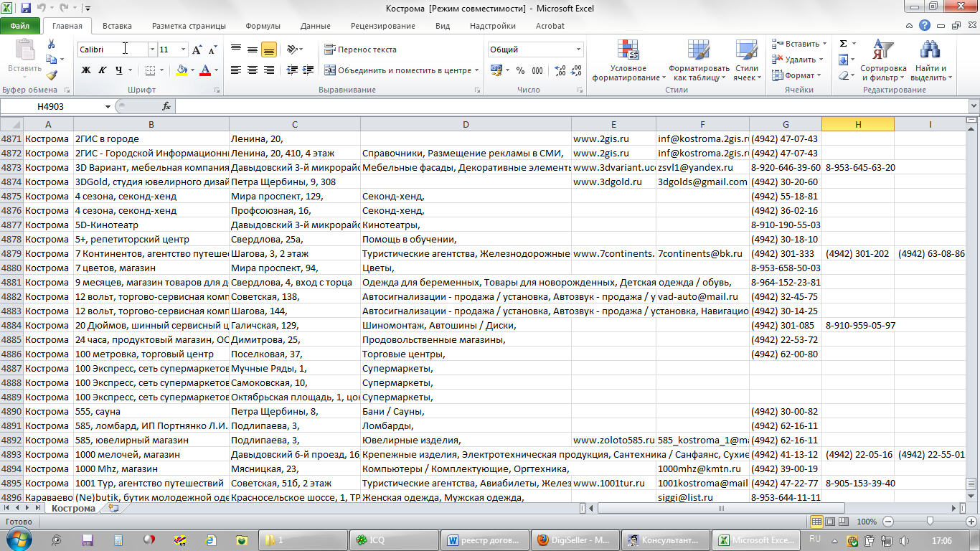
Task: Adjust the zoom slider handle
Action: click(x=930, y=522)
